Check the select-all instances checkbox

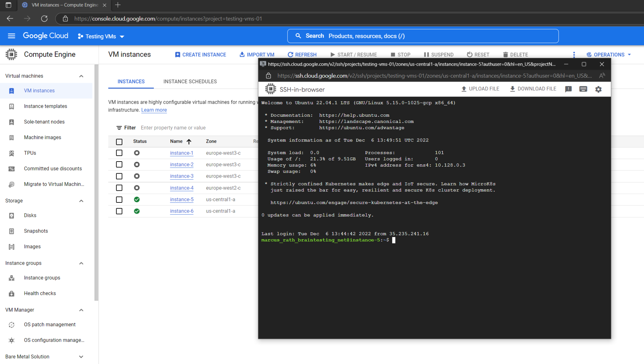119,142
